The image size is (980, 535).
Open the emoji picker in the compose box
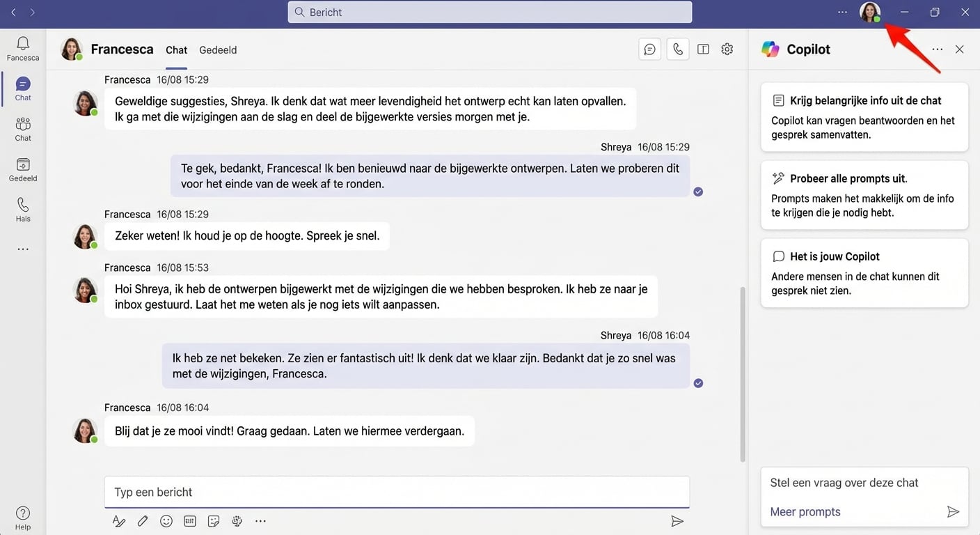[x=166, y=520]
